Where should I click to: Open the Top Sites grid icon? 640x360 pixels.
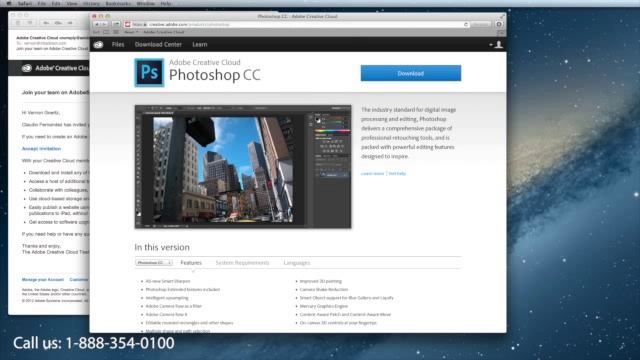[x=116, y=32]
